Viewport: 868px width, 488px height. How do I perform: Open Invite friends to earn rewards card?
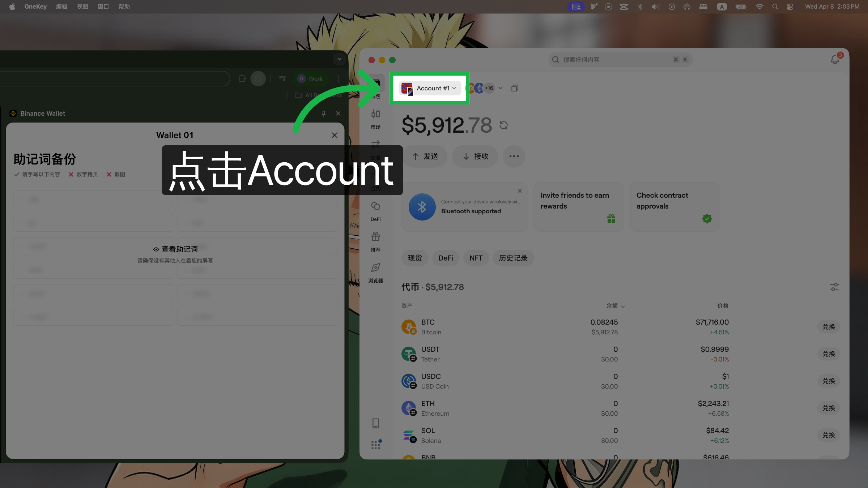tap(578, 207)
